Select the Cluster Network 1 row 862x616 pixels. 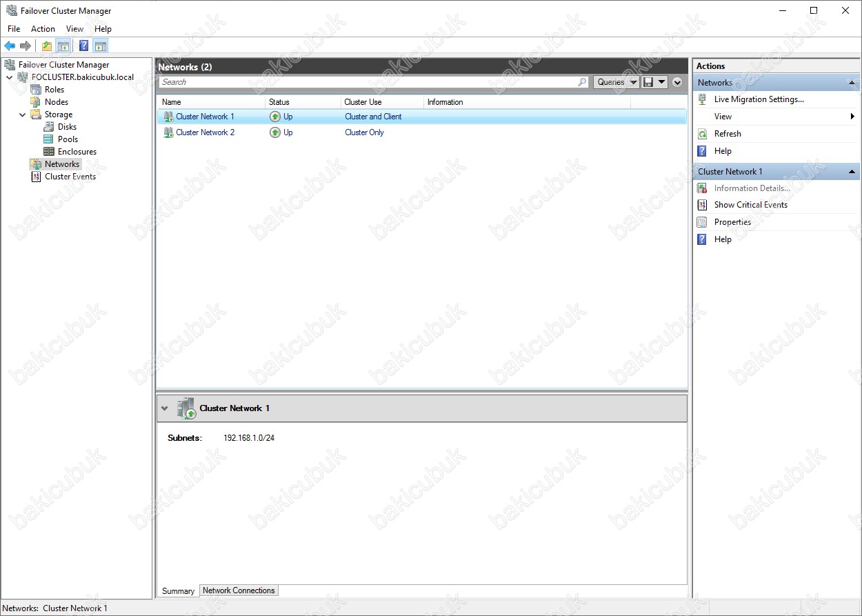click(422, 117)
